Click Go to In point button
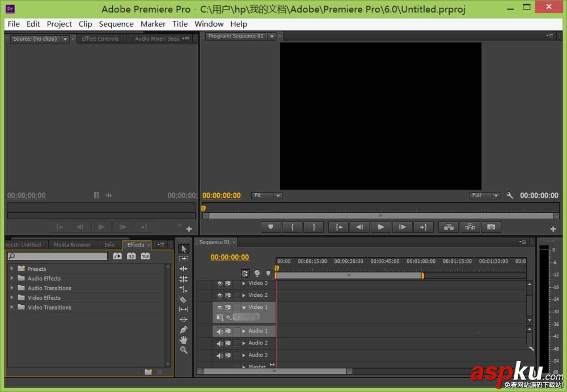Screen dimensions: 567x392 pyautogui.click(x=338, y=227)
